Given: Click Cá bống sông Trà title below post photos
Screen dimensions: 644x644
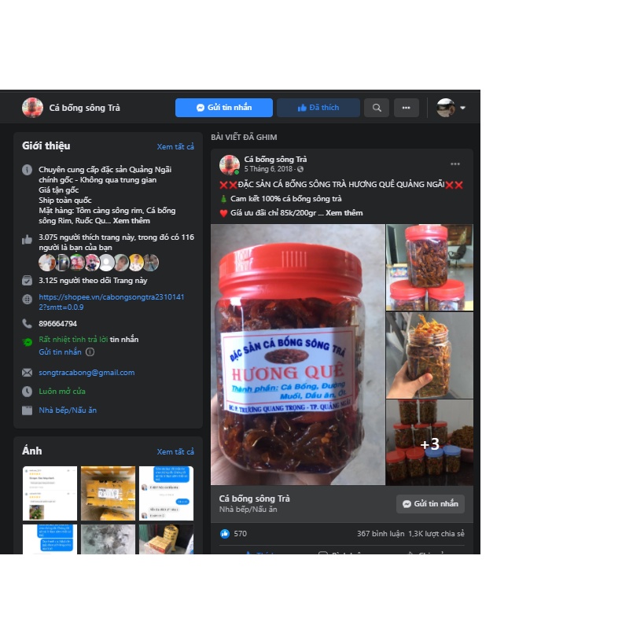Looking at the screenshot, I should 255,499.
